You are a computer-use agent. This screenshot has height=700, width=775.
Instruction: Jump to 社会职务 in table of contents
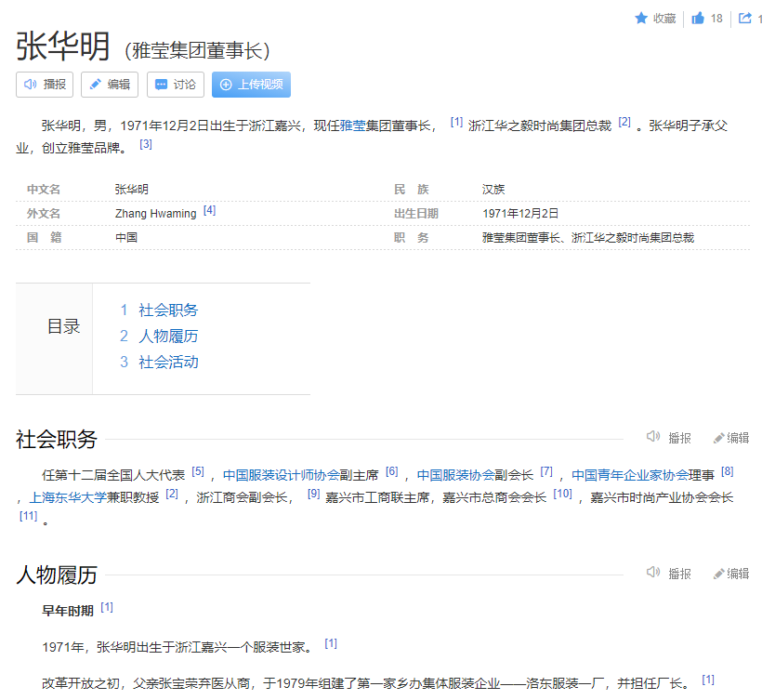[168, 310]
